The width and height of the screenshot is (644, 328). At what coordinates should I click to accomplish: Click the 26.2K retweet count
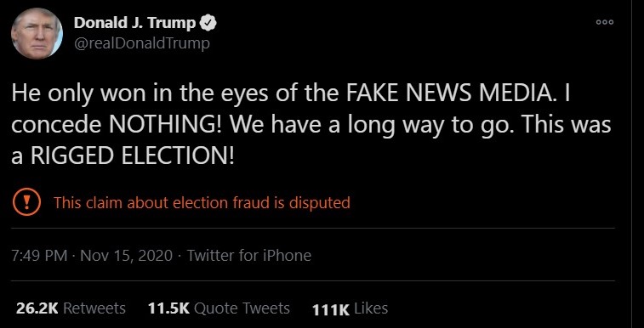tap(37, 308)
